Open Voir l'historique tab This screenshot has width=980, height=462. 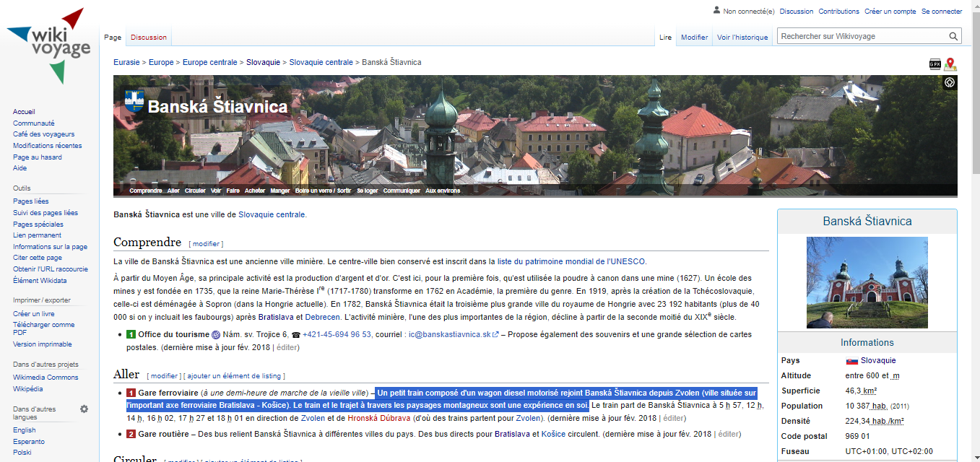click(742, 38)
